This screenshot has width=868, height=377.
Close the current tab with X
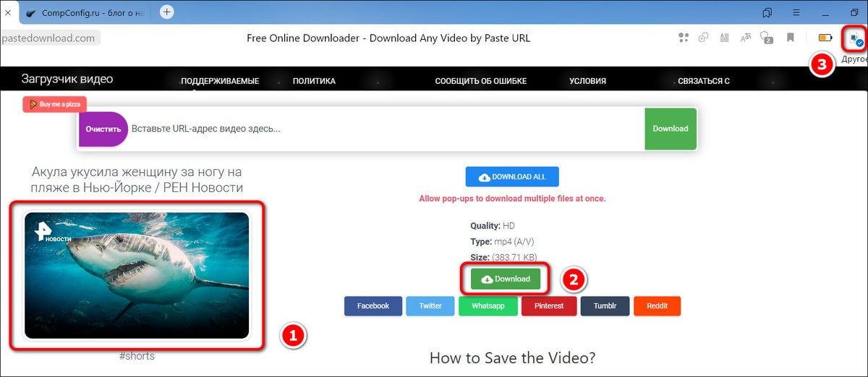[7, 13]
